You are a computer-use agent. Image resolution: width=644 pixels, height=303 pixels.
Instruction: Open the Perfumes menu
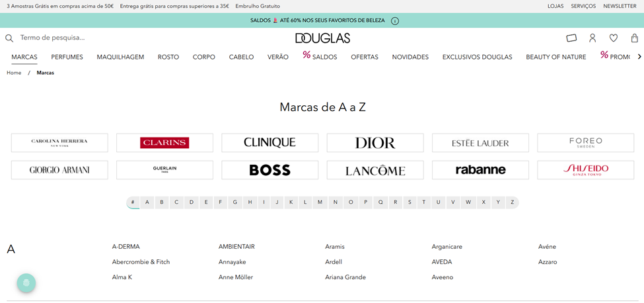(x=67, y=57)
